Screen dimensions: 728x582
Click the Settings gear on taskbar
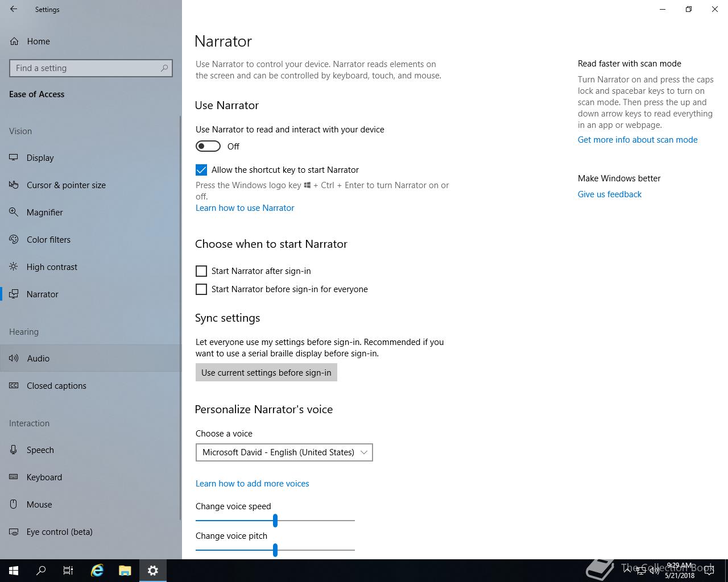coord(153,571)
